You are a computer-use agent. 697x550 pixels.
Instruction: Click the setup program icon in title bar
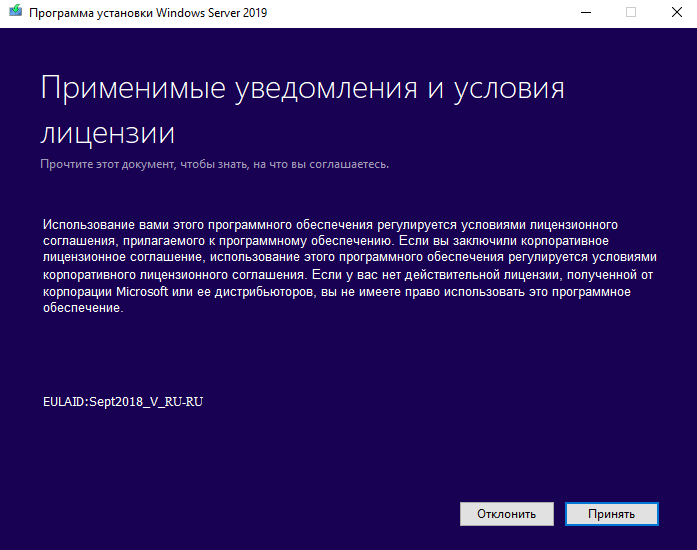pyautogui.click(x=13, y=13)
